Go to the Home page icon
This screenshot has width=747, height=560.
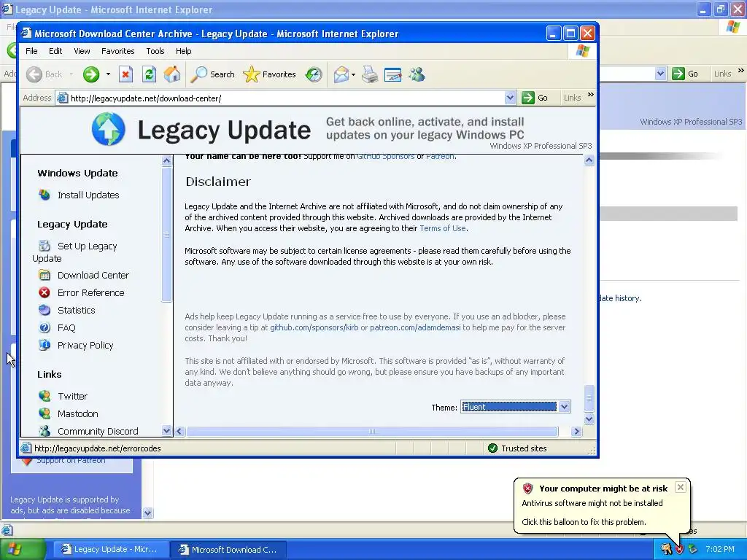[172, 74]
